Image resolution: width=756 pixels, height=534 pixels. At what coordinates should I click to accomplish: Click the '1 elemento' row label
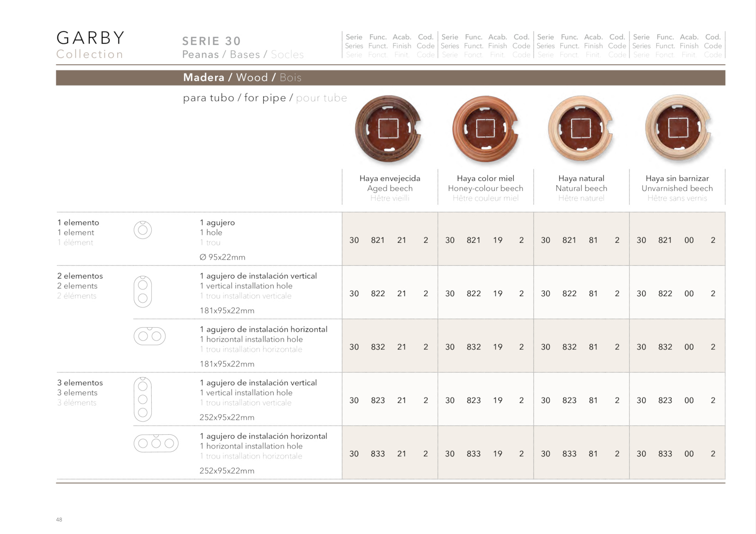pyautogui.click(x=78, y=222)
